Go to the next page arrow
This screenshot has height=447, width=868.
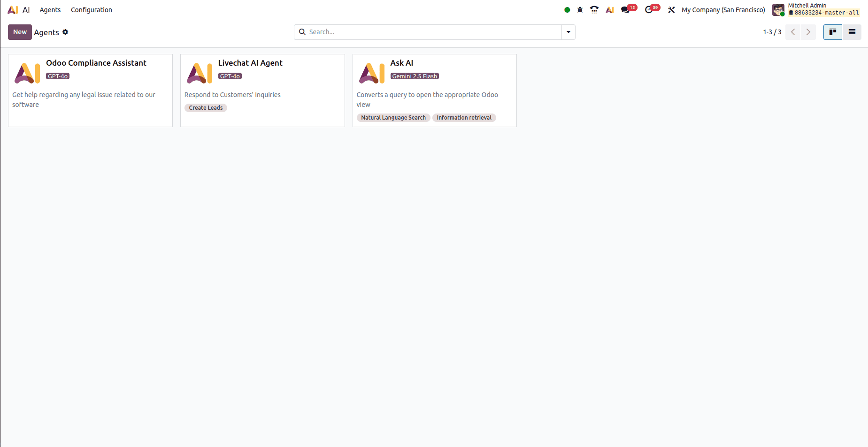(808, 32)
